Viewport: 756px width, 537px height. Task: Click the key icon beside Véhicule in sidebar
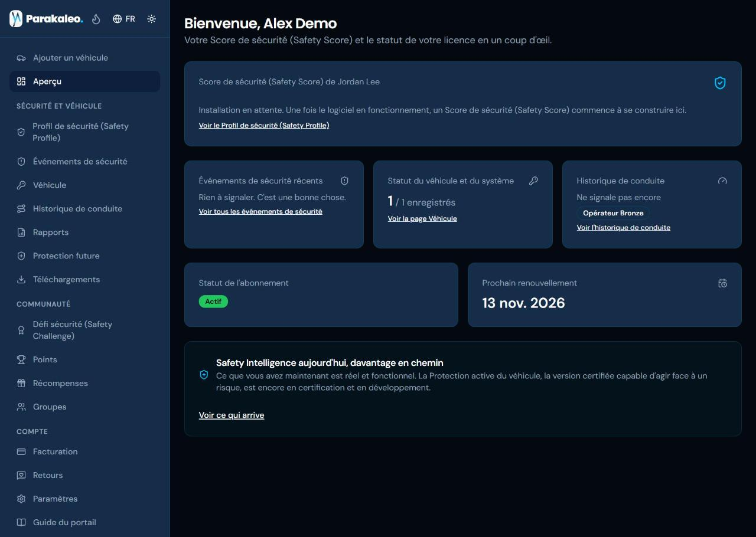[x=21, y=185]
